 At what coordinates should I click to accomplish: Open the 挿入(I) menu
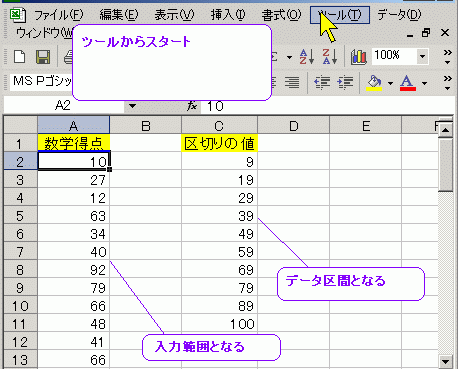click(228, 15)
